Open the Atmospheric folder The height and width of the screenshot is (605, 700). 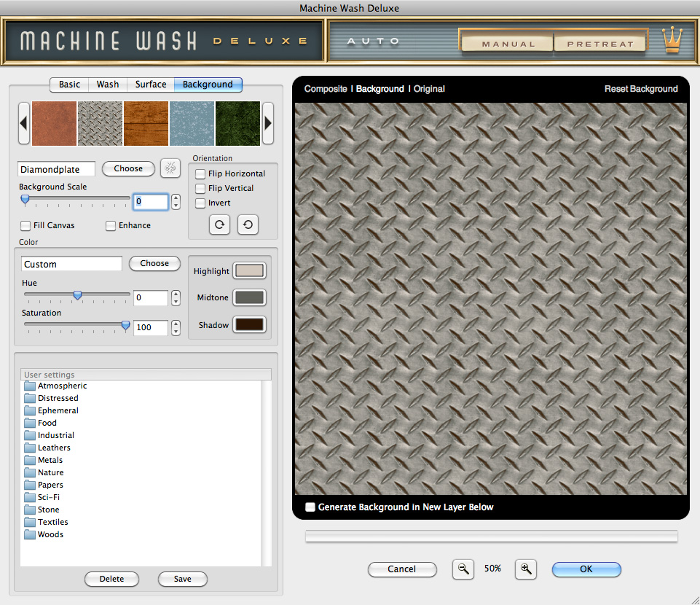click(x=56, y=386)
